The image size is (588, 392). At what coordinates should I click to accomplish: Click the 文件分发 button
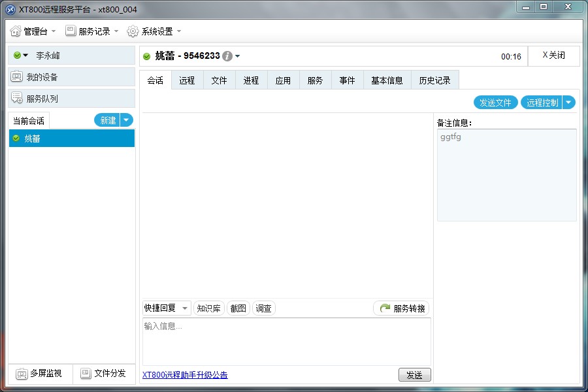pyautogui.click(x=104, y=374)
